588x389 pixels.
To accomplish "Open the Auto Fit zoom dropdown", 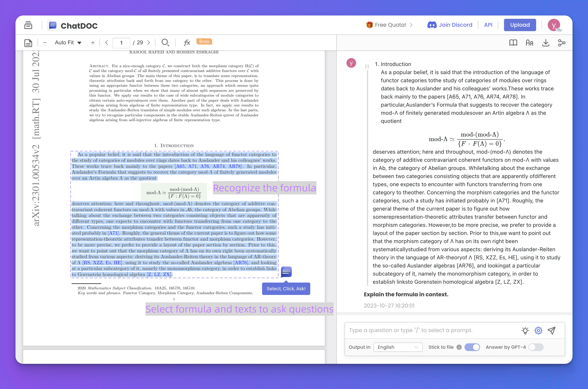I will click(x=68, y=42).
